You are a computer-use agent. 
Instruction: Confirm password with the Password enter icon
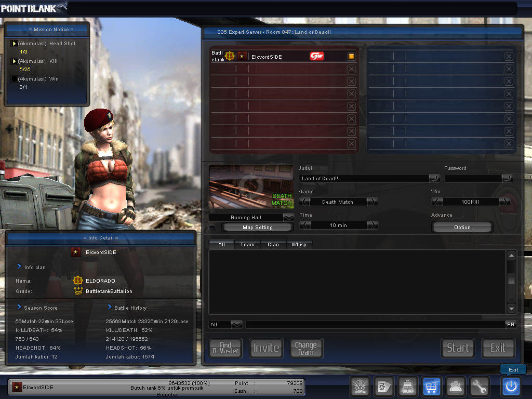[507, 178]
